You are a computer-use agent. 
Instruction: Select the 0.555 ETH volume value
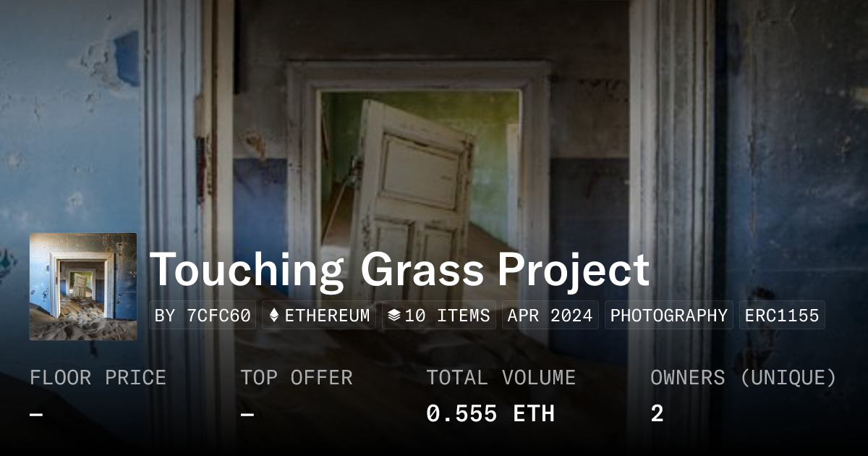click(490, 414)
